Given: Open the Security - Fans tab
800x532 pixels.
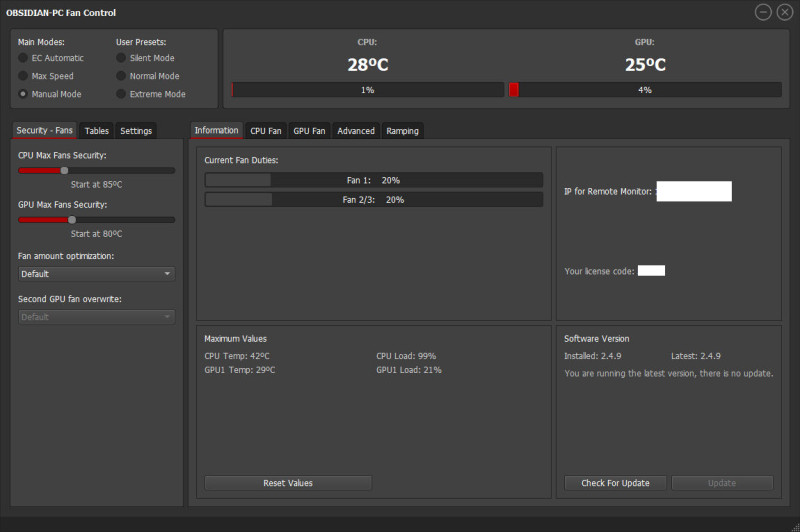Looking at the screenshot, I should 44,131.
